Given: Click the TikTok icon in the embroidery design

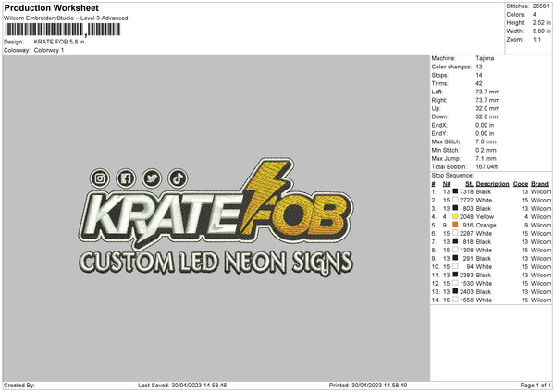Looking at the screenshot, I should point(178,178).
